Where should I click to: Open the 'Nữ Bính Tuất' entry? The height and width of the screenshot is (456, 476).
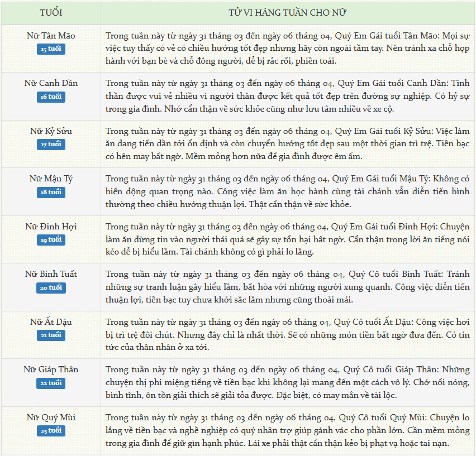tap(51, 274)
